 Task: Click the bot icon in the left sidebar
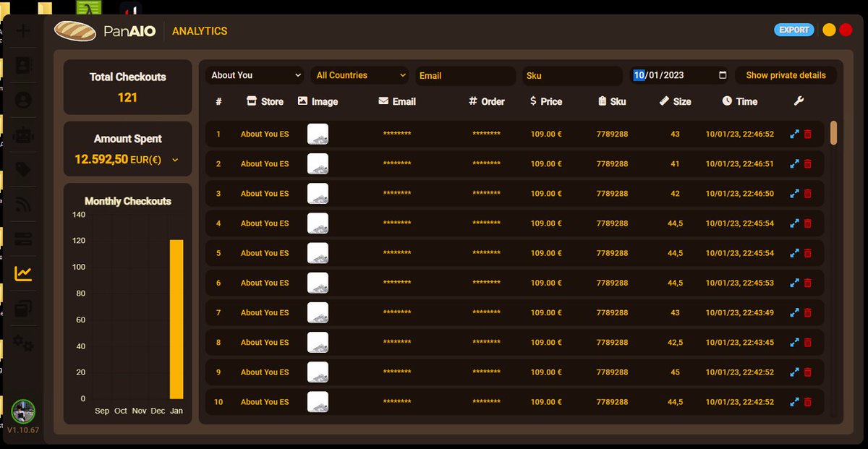[22, 134]
